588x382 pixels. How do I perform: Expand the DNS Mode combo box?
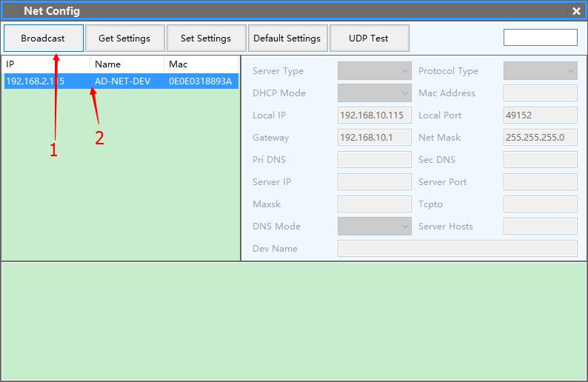click(x=374, y=227)
